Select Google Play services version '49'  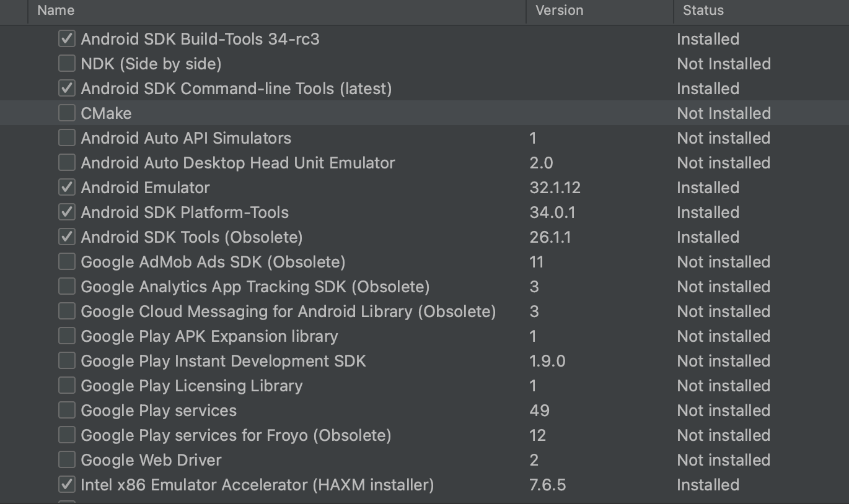point(540,411)
